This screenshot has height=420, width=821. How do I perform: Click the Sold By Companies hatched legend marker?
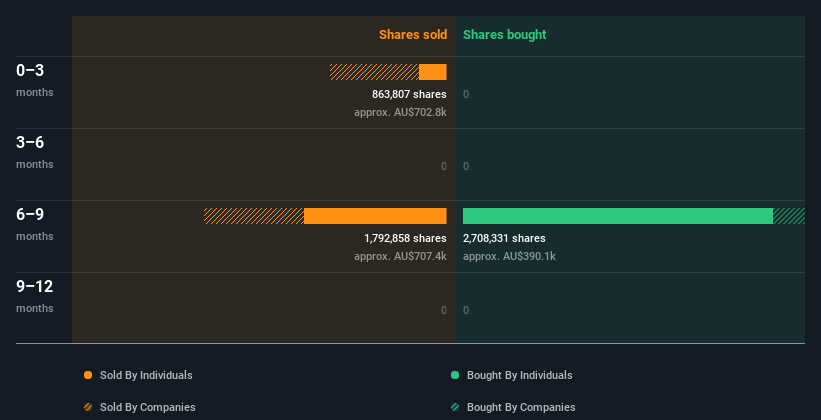88,407
